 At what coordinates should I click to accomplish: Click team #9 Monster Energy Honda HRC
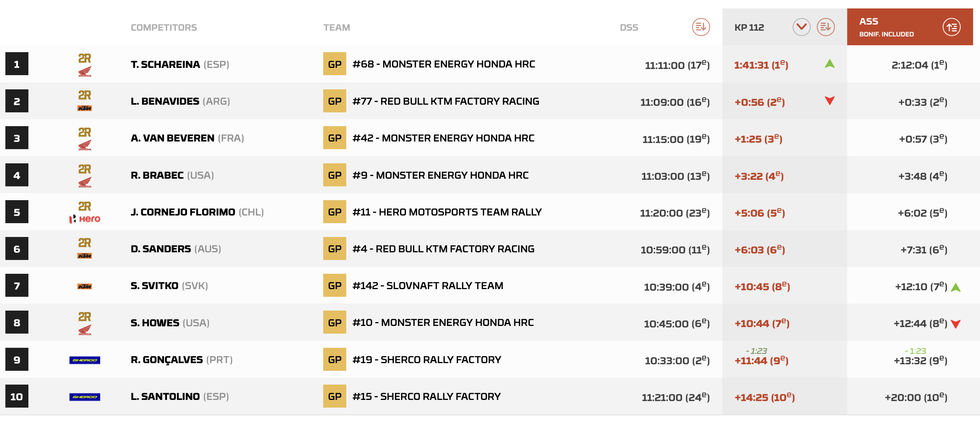[x=440, y=175]
